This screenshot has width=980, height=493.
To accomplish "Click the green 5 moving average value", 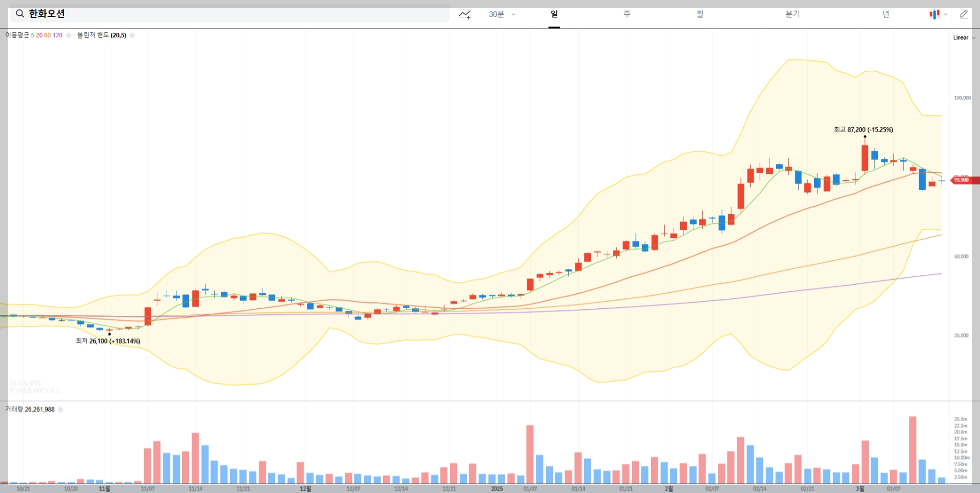I will (x=32, y=35).
